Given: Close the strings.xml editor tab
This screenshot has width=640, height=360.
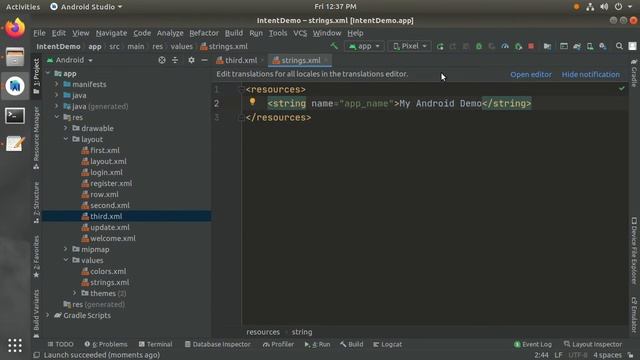Looking at the screenshot, I should 327,60.
